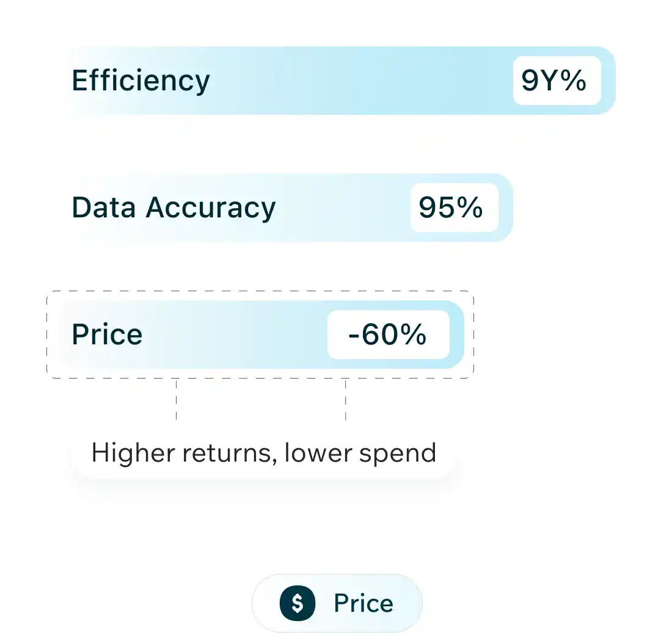This screenshot has height=635, width=672.
Task: Select the Efficiency label
Action: 141,81
